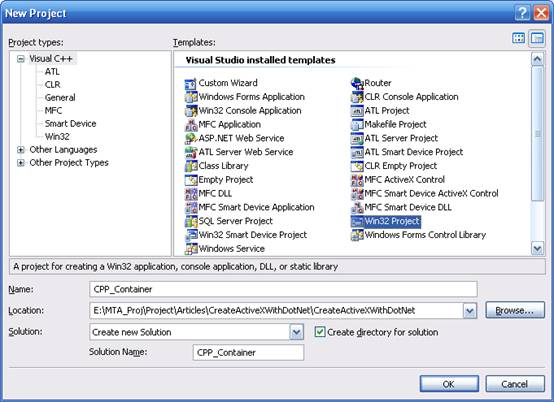The height and width of the screenshot is (402, 554).
Task: Select the Class Library template icon
Action: tap(191, 166)
